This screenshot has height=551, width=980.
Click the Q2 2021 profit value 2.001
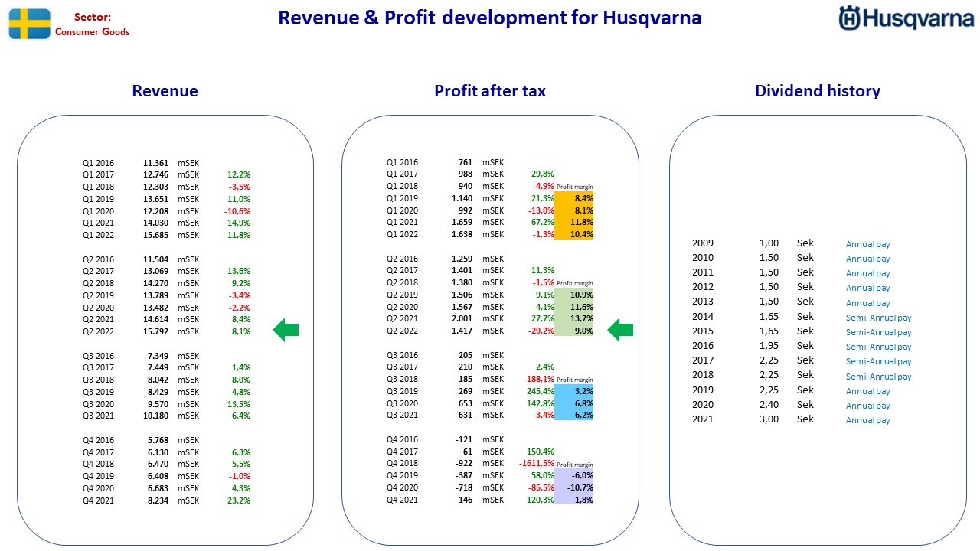click(x=462, y=319)
